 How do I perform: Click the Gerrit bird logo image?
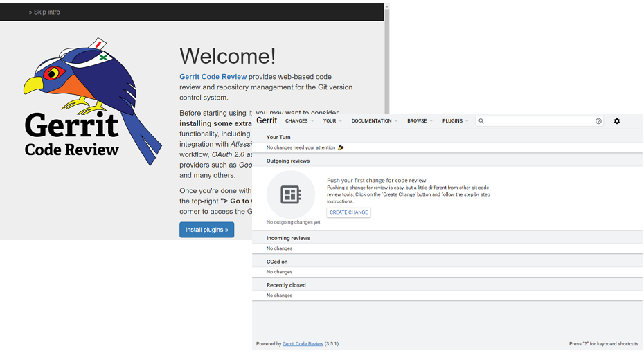[x=93, y=101]
